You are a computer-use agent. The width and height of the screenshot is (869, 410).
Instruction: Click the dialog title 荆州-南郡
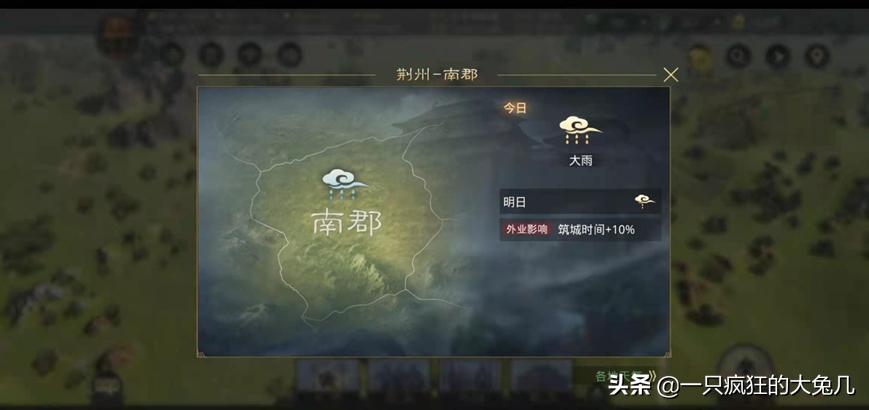437,75
